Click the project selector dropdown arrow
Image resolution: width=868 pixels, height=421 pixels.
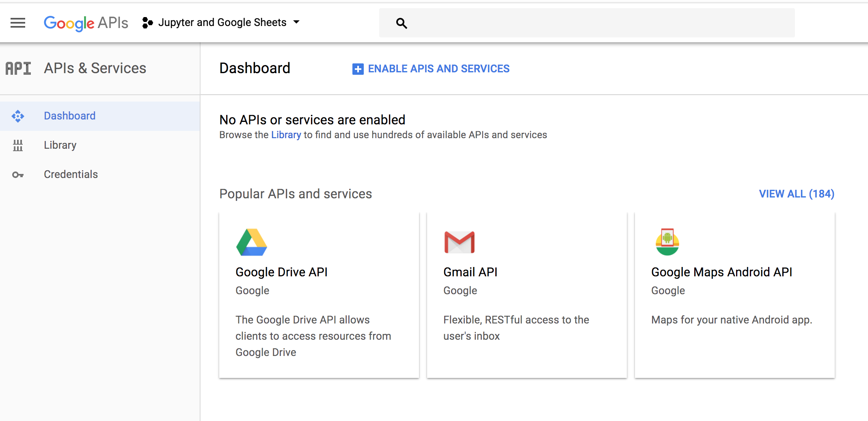coord(296,22)
